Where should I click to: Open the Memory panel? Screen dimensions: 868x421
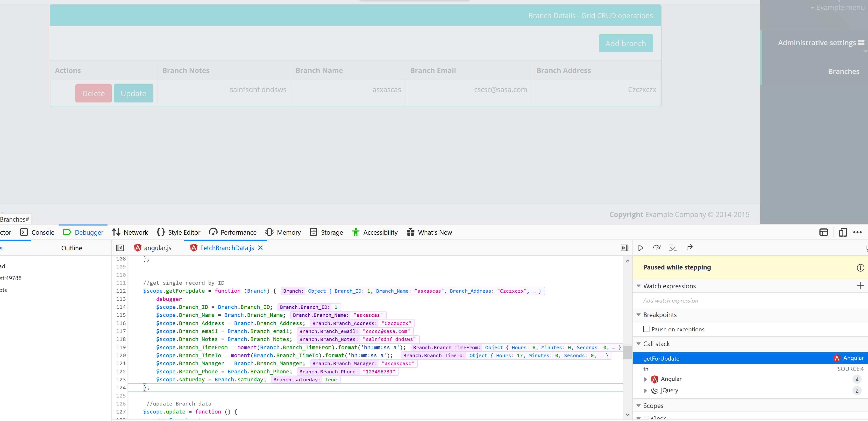[283, 232]
